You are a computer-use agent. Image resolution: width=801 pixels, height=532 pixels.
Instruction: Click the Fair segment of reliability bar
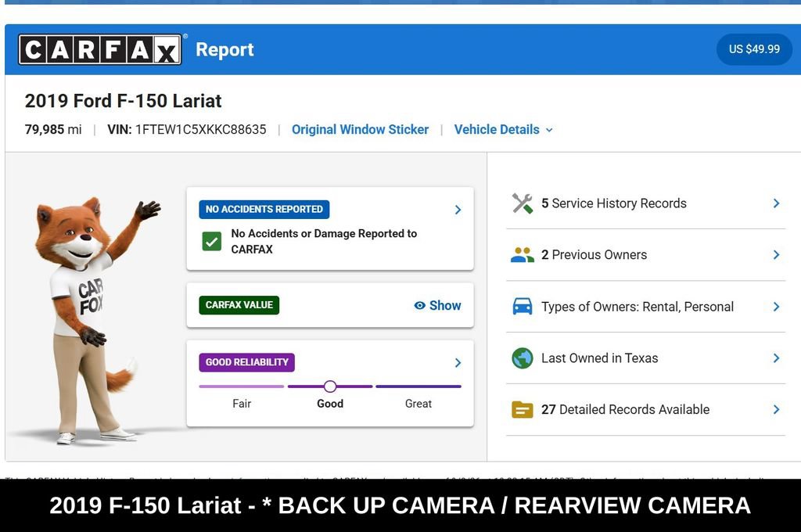[242, 386]
